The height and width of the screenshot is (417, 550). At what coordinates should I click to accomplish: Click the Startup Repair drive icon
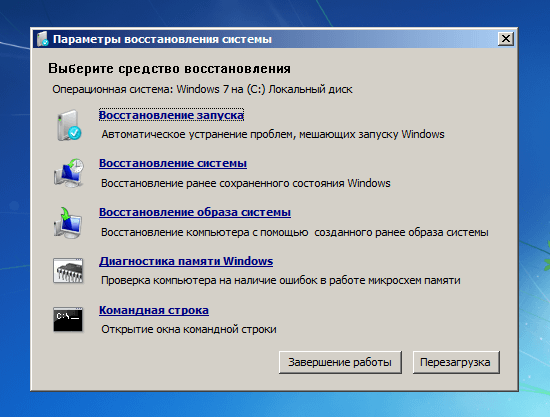tap(69, 125)
